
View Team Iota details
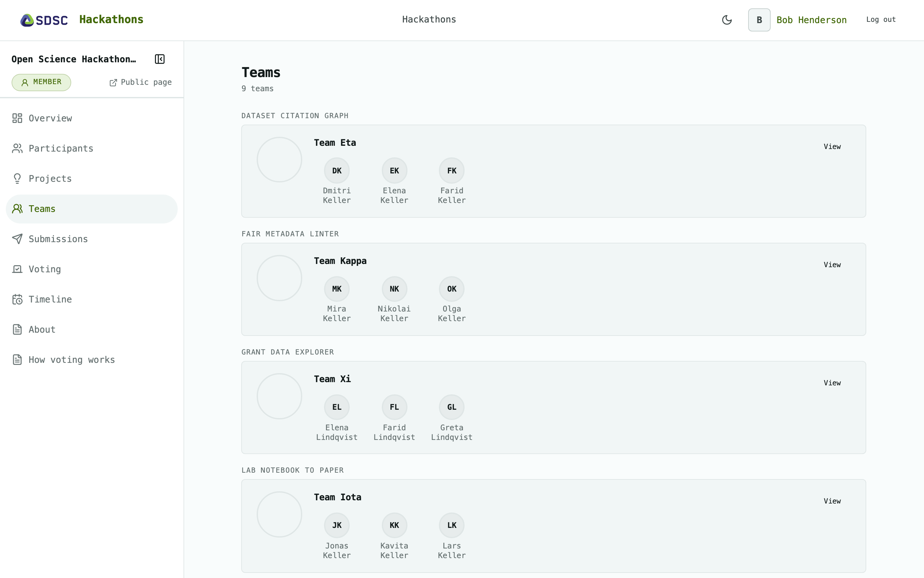point(832,501)
